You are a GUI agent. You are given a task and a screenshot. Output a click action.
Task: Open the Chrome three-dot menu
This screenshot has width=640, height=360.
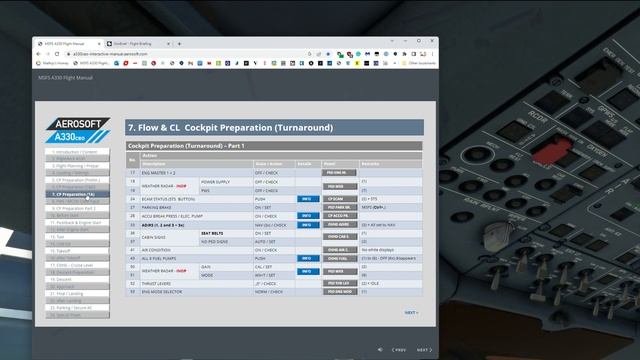432,54
